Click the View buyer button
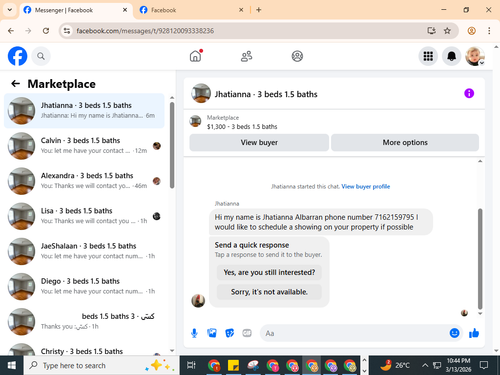 point(259,142)
